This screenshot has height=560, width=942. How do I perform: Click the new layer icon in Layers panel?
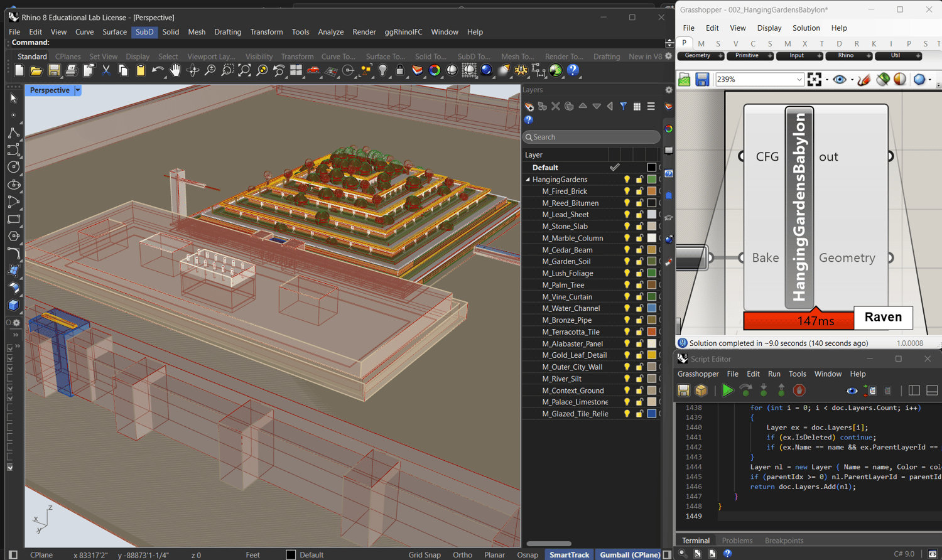(529, 107)
